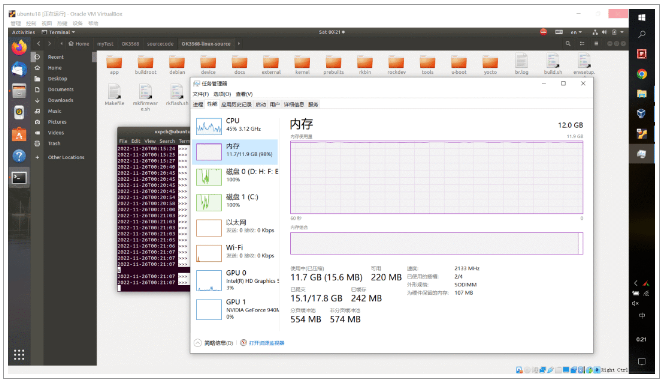Viewport: 664px width, 385px height.
Task: Open the app folder in Files
Action: (114, 65)
